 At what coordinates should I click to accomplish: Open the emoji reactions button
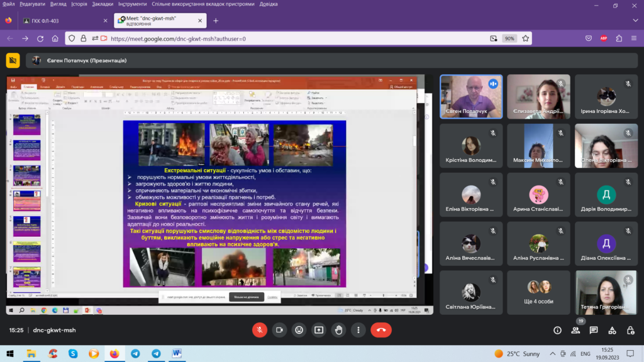coord(299,329)
